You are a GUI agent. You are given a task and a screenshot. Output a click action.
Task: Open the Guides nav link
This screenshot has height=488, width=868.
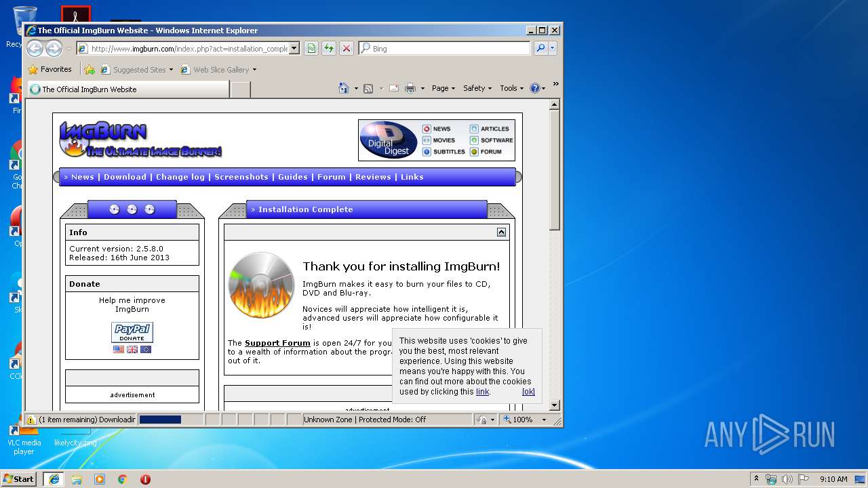[x=293, y=177]
